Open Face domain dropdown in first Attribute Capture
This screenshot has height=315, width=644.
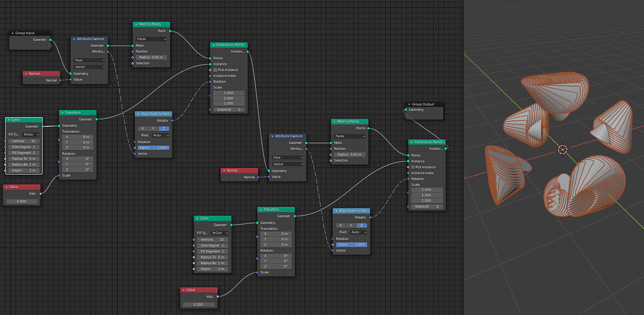[x=89, y=60]
